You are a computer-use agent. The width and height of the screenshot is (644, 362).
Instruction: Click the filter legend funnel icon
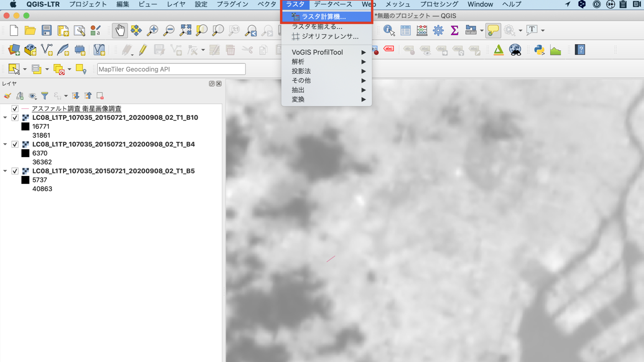point(45,96)
